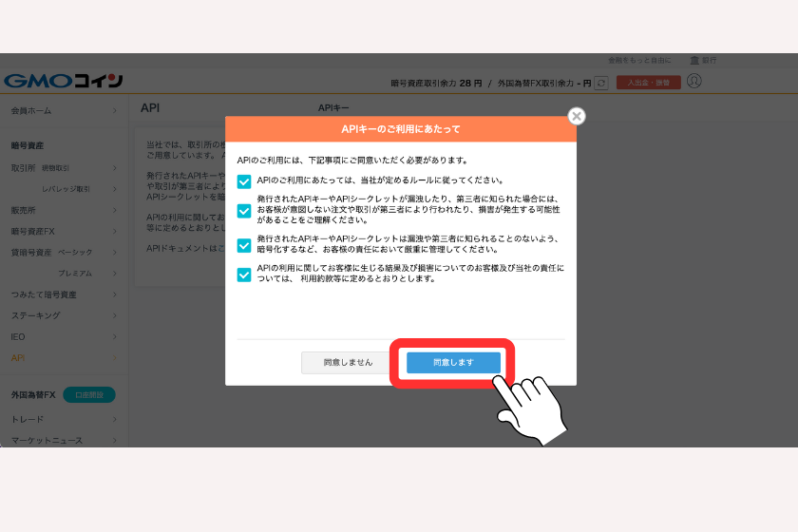Click the 口座開設 badge next to 外国為替FX
798x532 pixels.
pyautogui.click(x=88, y=394)
